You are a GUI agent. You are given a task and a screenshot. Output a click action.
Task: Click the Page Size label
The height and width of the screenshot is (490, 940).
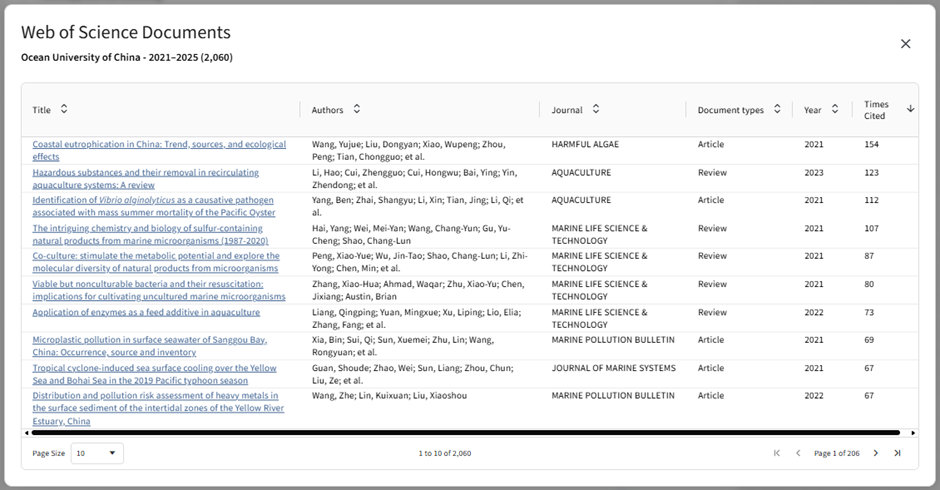pyautogui.click(x=49, y=453)
